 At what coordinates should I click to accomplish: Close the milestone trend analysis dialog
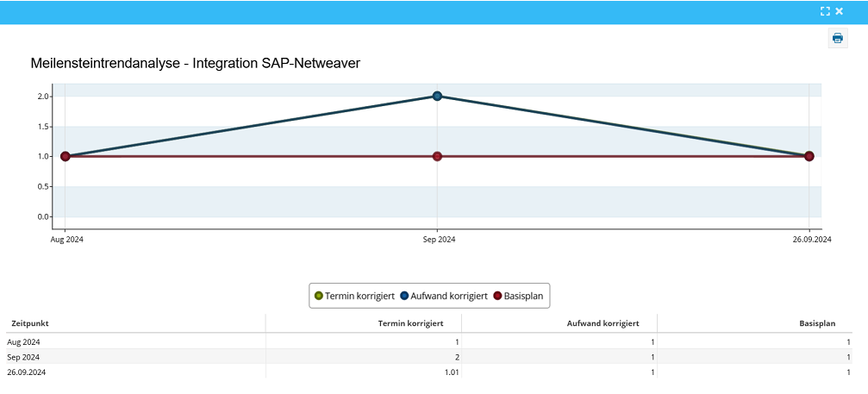(x=840, y=11)
